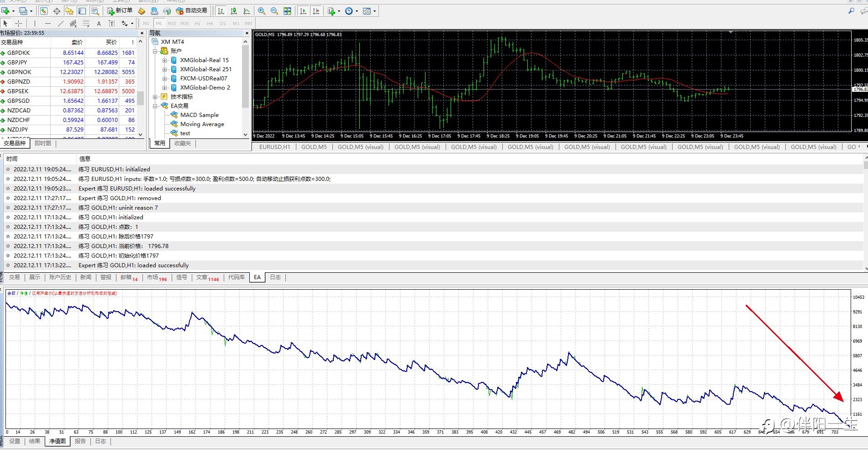
Task: Open the 设置 settings tab in tester
Action: click(x=15, y=441)
